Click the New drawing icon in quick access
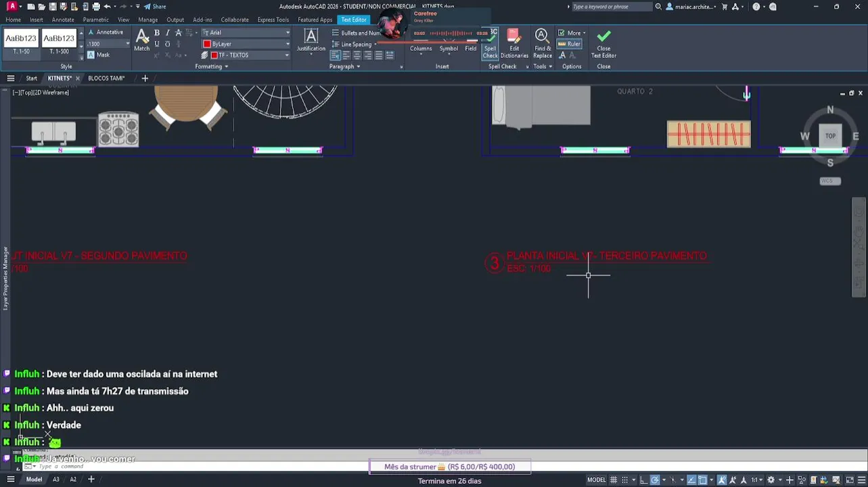 point(31,7)
